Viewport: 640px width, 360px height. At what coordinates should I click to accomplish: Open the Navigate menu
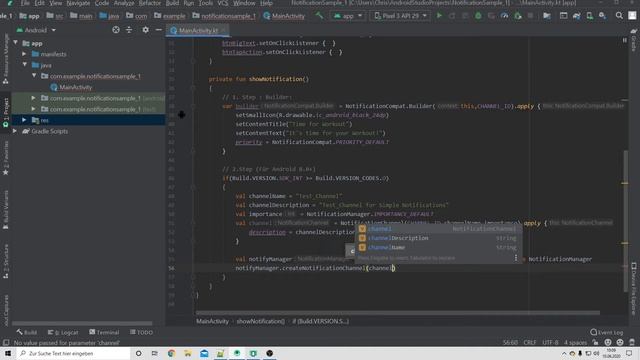tap(78, 3)
